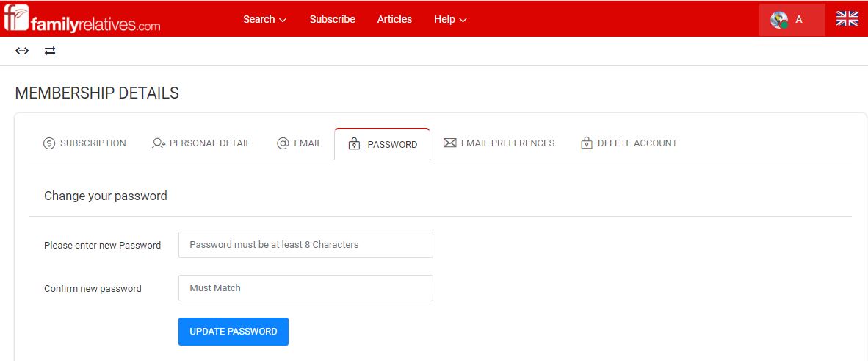This screenshot has height=361, width=868.
Task: Click the Subscription dollar icon
Action: click(x=49, y=143)
